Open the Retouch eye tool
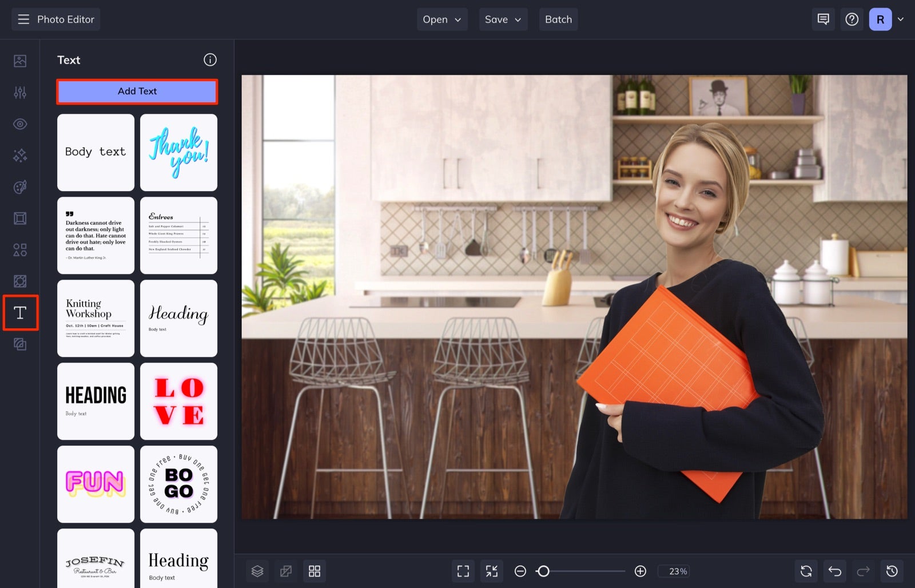Screen dimensions: 915x588 pos(20,124)
